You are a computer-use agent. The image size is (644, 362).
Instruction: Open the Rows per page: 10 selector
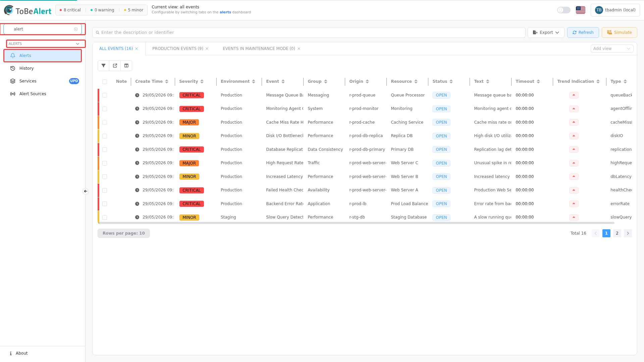pyautogui.click(x=124, y=233)
